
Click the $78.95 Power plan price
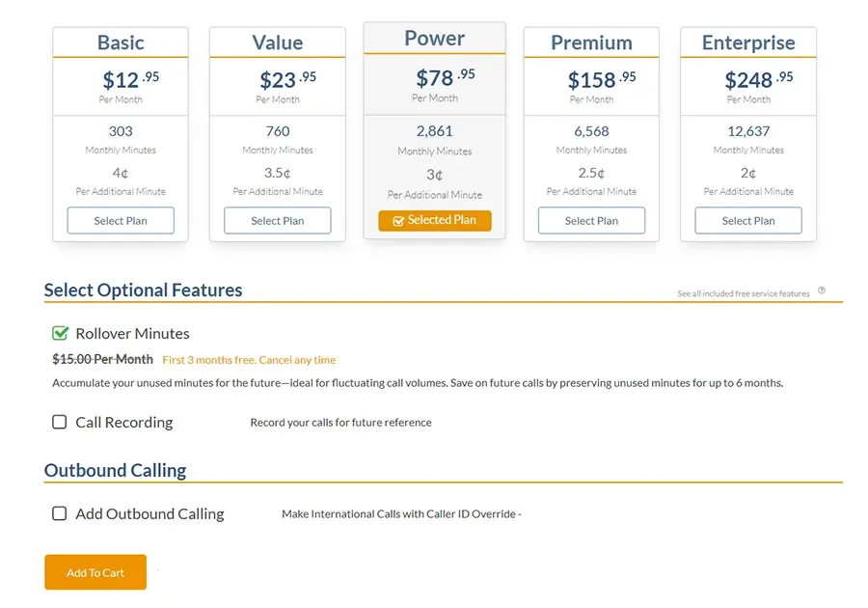(445, 77)
